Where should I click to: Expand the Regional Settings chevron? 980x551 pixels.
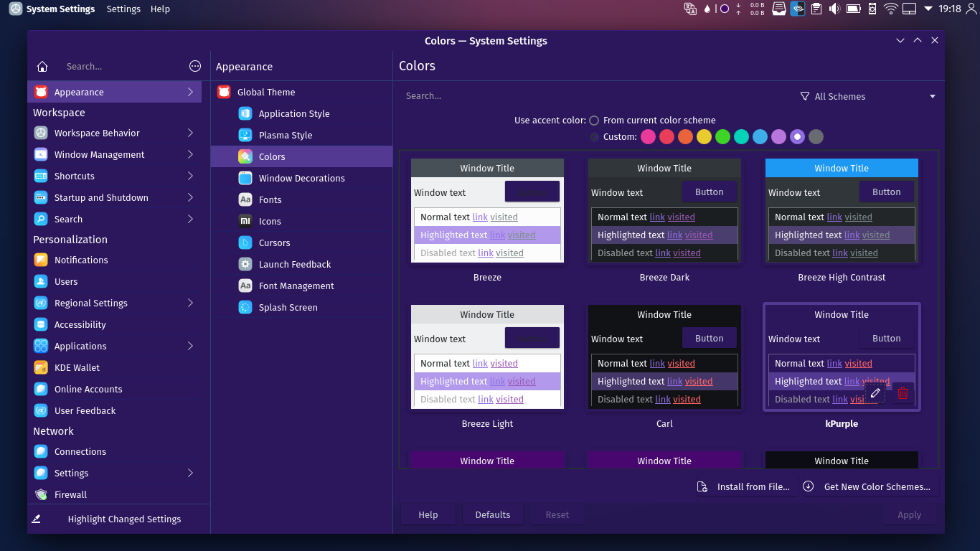coord(190,303)
